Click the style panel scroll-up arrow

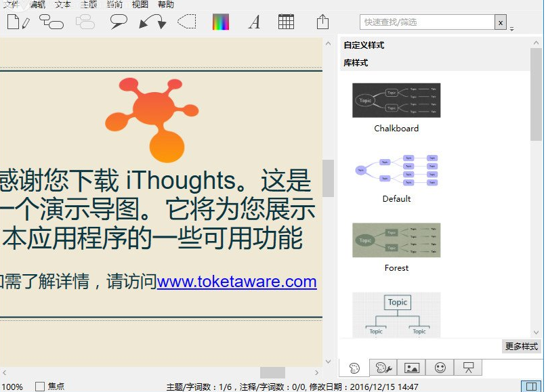[536, 43]
